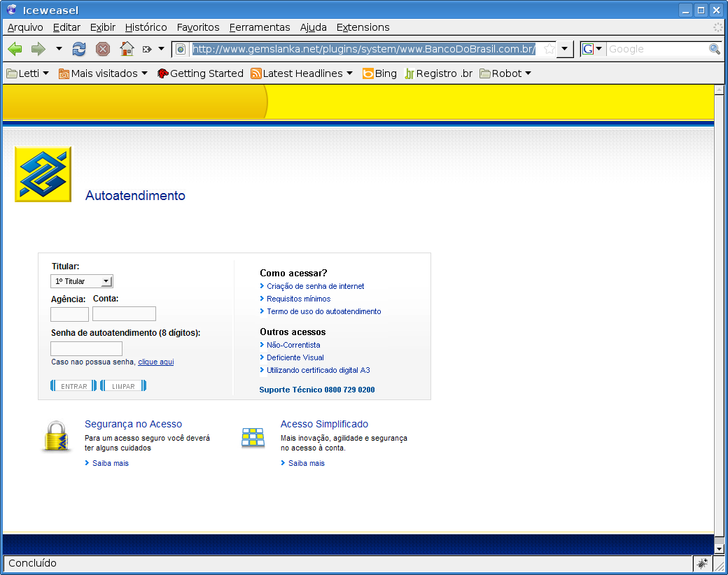Open the Exibir menu
Screen dimensions: 728x575
click(x=103, y=27)
